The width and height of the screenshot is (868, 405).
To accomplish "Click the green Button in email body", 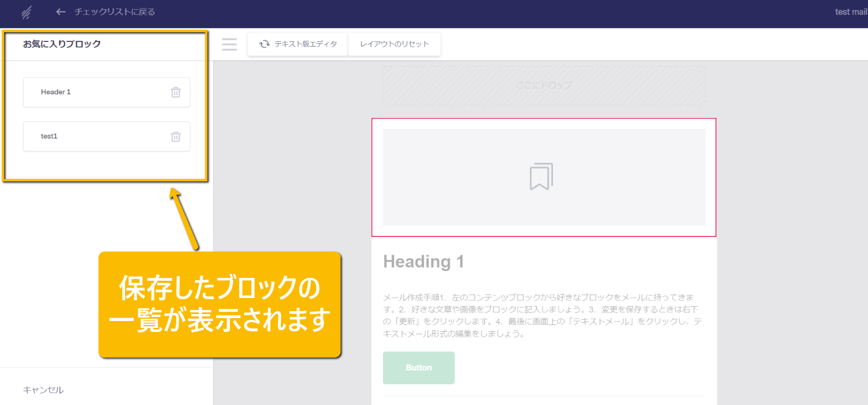I will coord(419,368).
